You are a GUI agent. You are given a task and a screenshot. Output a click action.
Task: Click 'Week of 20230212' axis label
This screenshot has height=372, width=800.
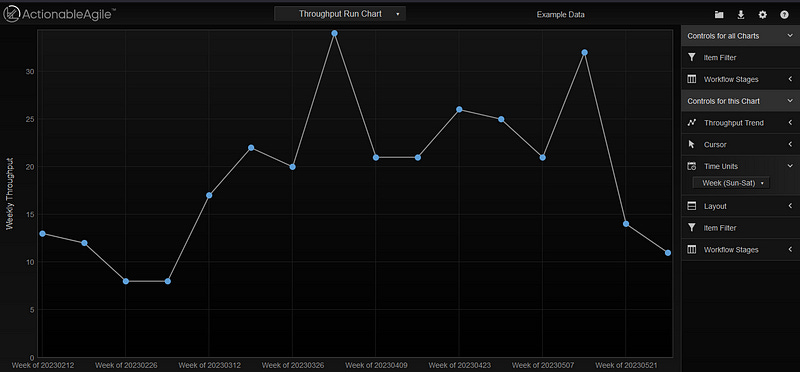point(42,365)
